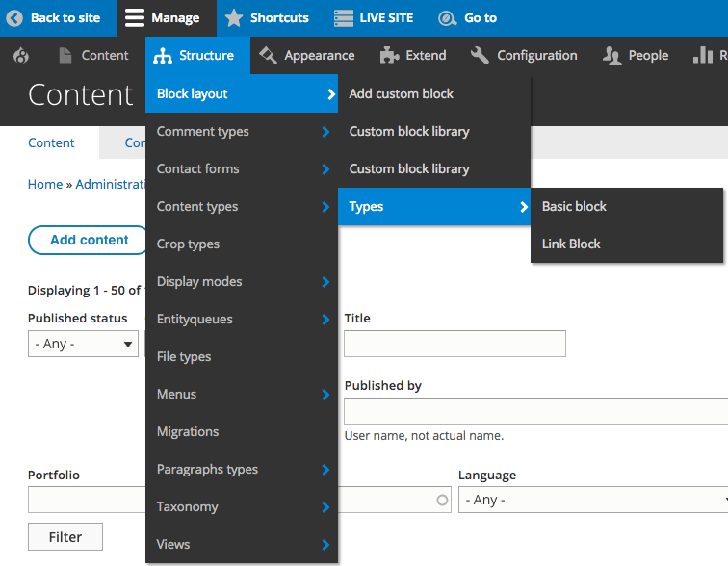Focus the Title input field

coord(455,344)
